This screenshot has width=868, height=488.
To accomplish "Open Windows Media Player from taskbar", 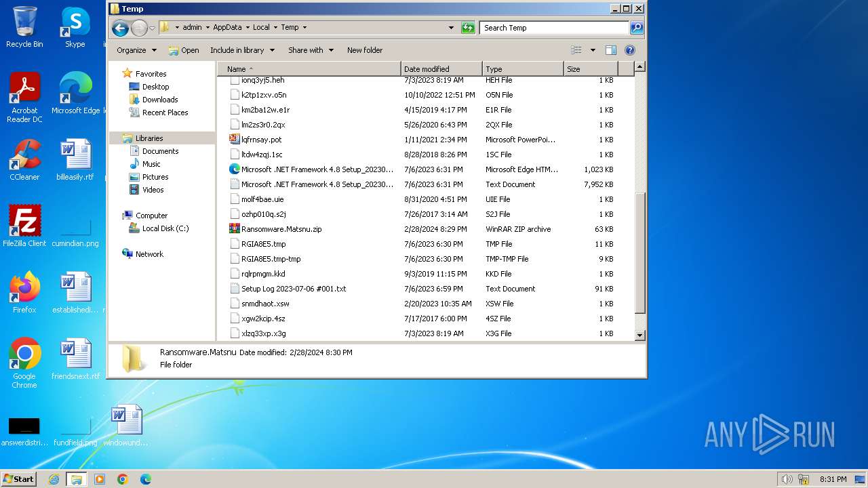I will tap(100, 479).
